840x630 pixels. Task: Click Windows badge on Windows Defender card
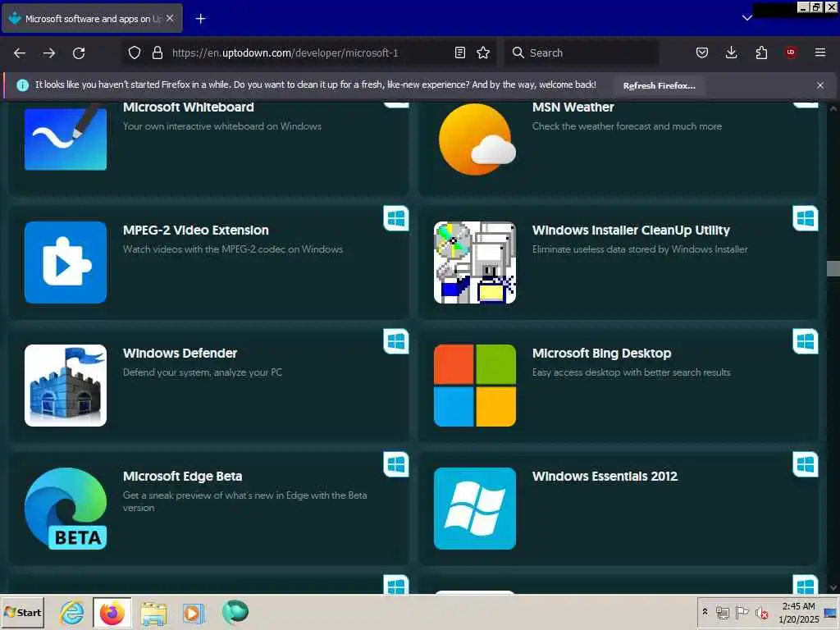tap(396, 341)
